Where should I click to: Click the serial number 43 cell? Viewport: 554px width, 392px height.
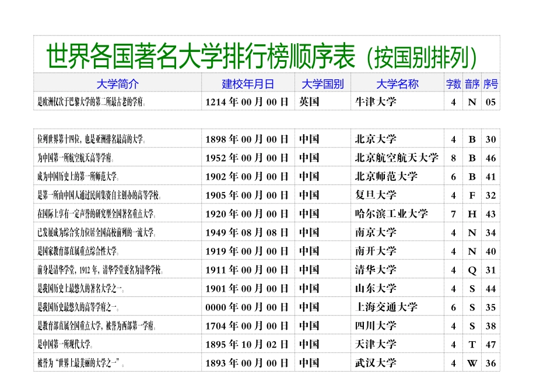pos(491,214)
